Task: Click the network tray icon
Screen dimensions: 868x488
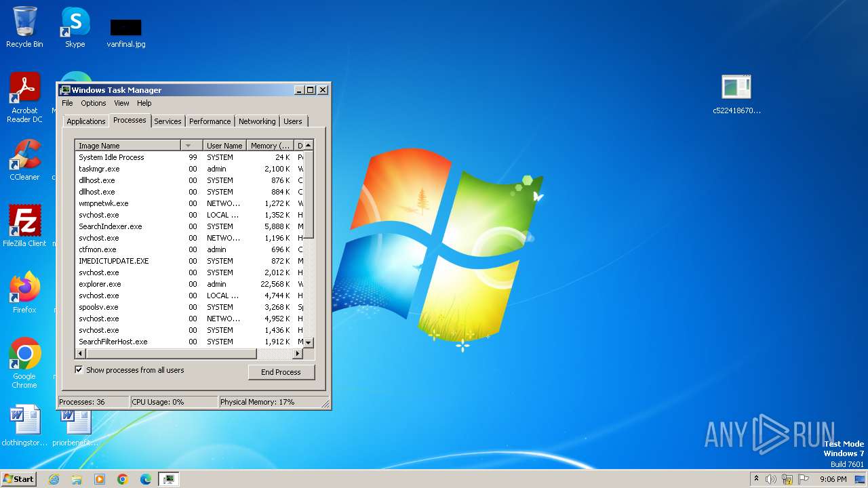Action: pyautogui.click(x=787, y=479)
